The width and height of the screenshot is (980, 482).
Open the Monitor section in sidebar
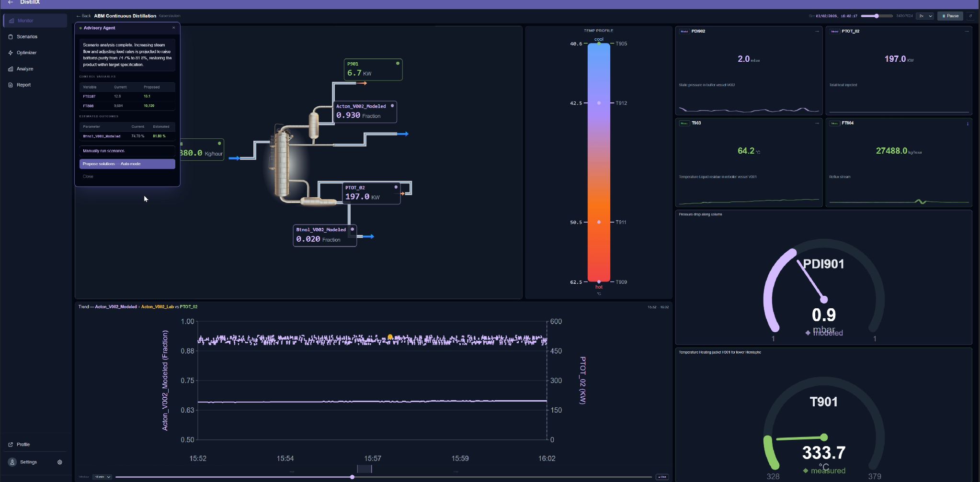coord(34,21)
